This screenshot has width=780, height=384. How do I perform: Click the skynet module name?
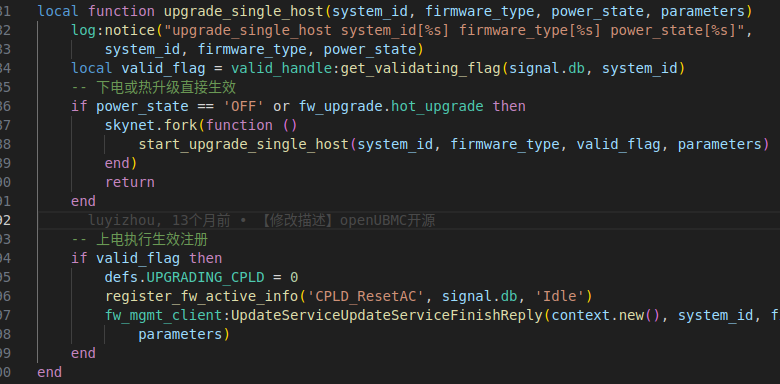(130, 125)
